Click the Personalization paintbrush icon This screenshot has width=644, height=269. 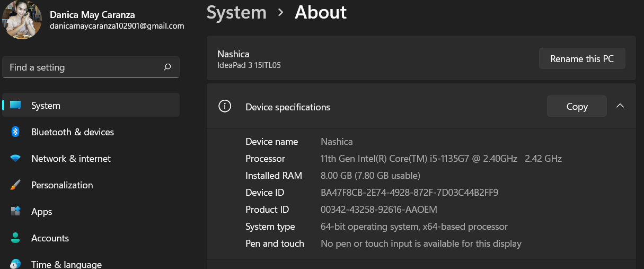coord(15,185)
